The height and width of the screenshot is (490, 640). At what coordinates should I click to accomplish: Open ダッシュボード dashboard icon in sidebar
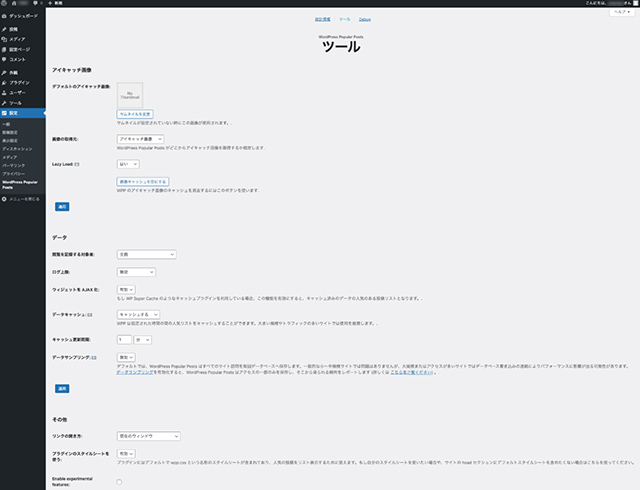click(x=4, y=16)
